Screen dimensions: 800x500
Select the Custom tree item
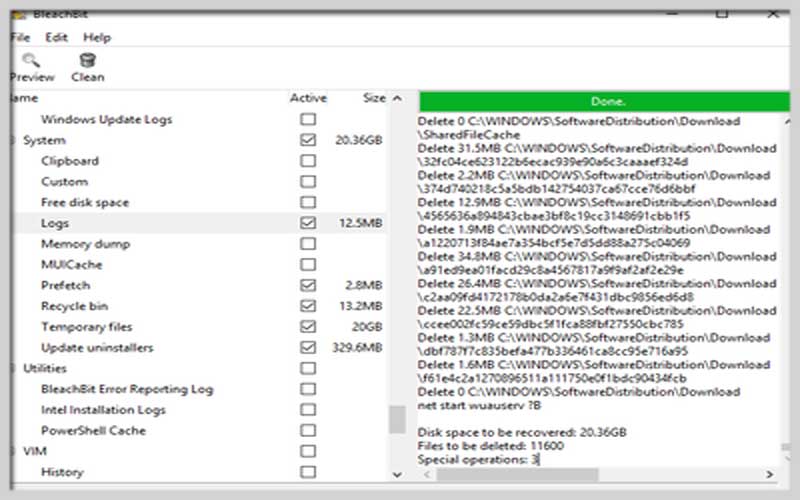click(x=64, y=182)
